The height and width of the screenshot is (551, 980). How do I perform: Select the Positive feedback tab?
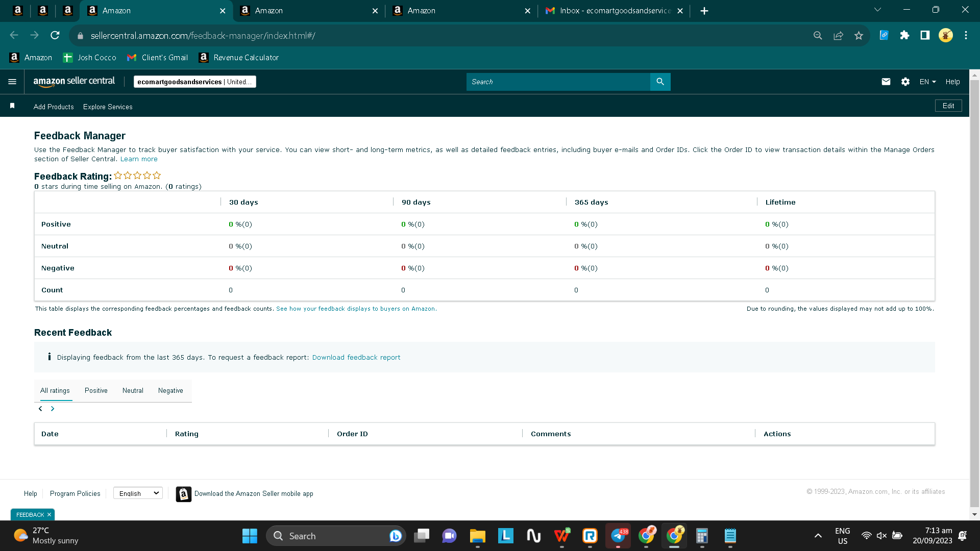coord(96,391)
